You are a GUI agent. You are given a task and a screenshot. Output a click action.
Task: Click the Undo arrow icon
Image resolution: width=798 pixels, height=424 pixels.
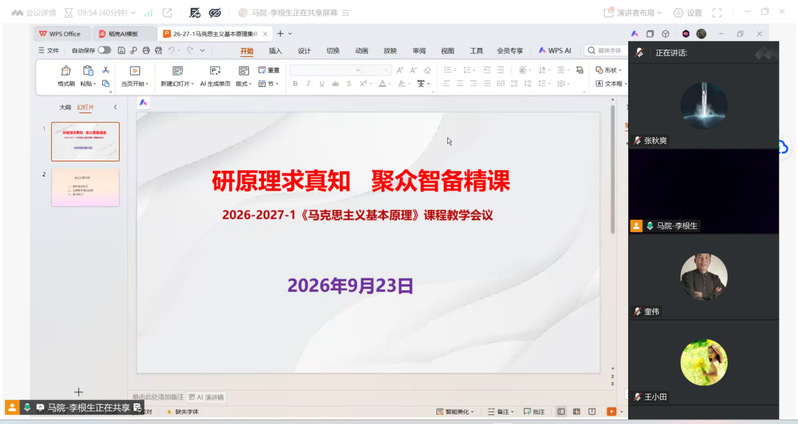point(172,50)
